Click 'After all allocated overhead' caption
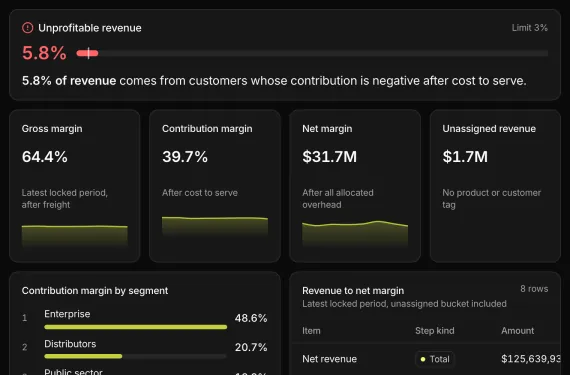 338,199
